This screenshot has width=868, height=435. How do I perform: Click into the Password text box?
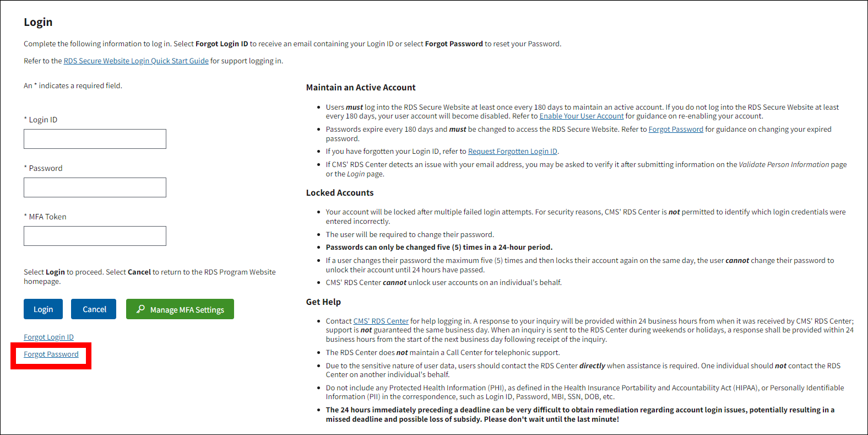point(95,187)
